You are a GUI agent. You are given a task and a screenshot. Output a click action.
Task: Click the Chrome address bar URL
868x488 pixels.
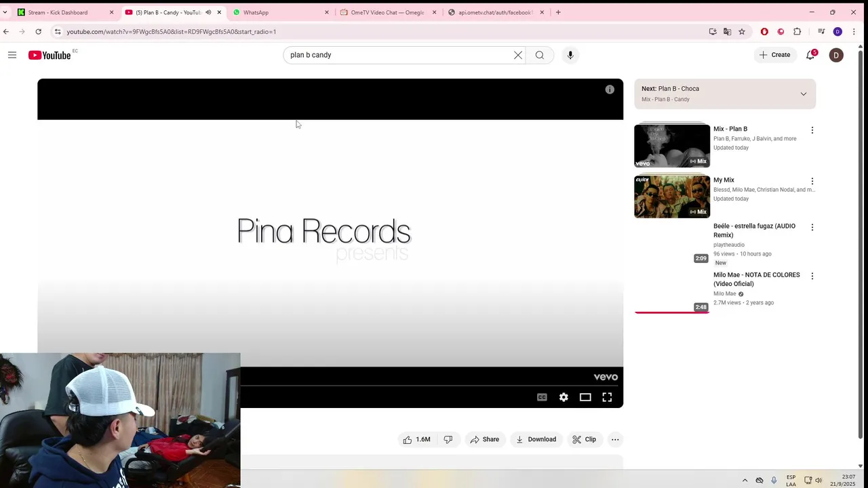[172, 32]
